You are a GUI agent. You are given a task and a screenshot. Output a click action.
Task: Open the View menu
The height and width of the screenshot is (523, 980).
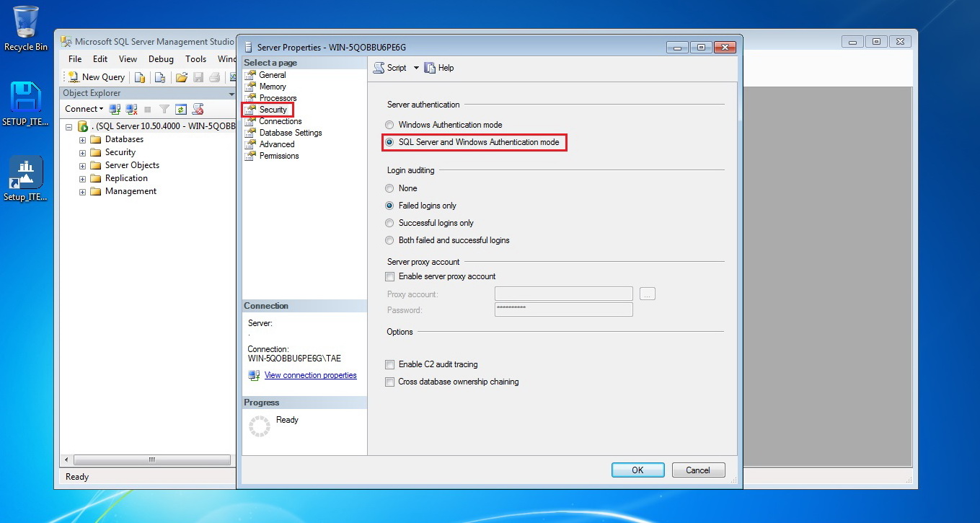coord(128,59)
